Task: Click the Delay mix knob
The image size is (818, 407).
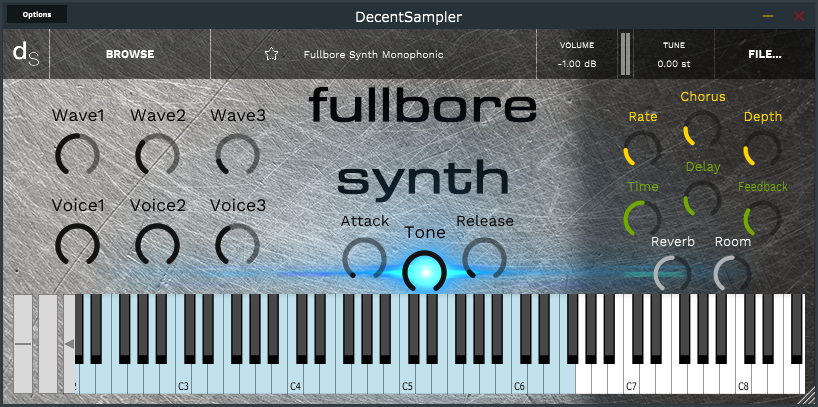Action: point(703,199)
